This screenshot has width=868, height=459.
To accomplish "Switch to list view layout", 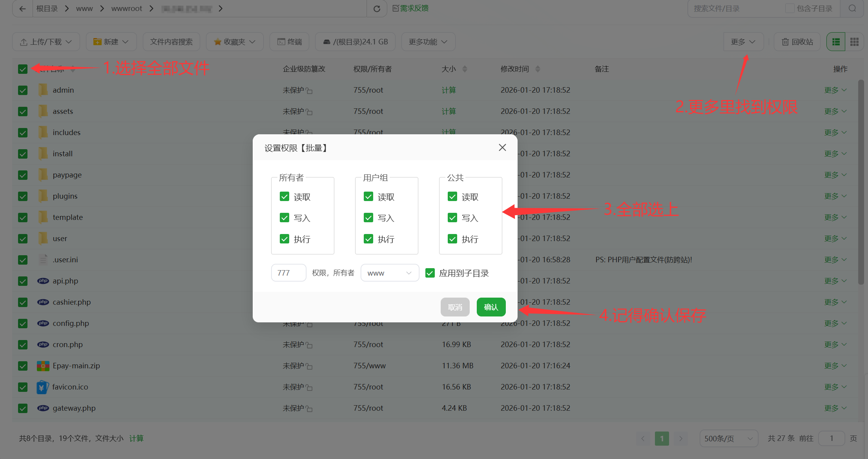I will click(836, 42).
